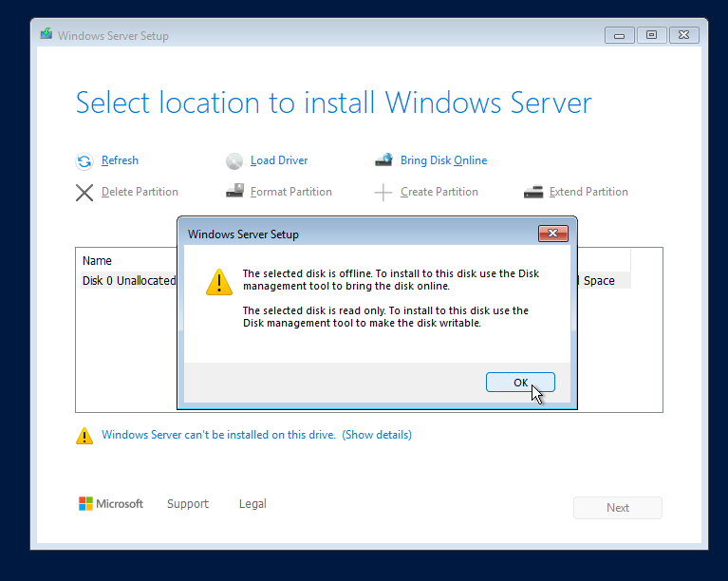Click the Next button
The width and height of the screenshot is (728, 581).
[x=617, y=508]
